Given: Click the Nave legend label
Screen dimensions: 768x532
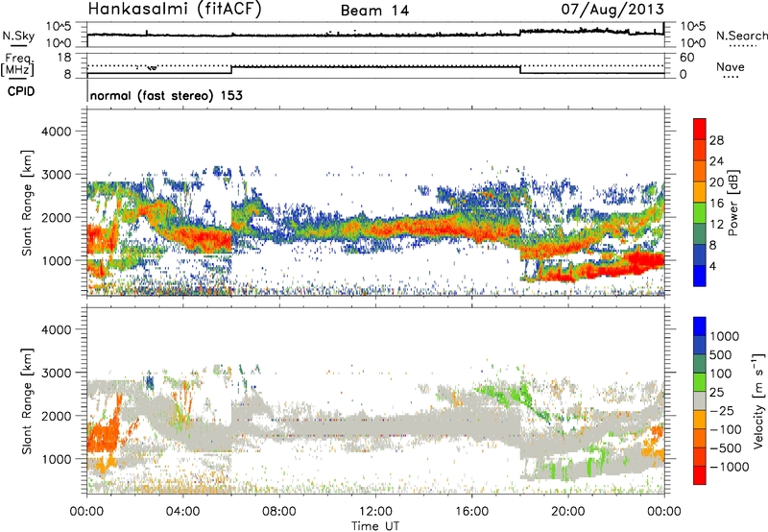Looking at the screenshot, I should [731, 67].
